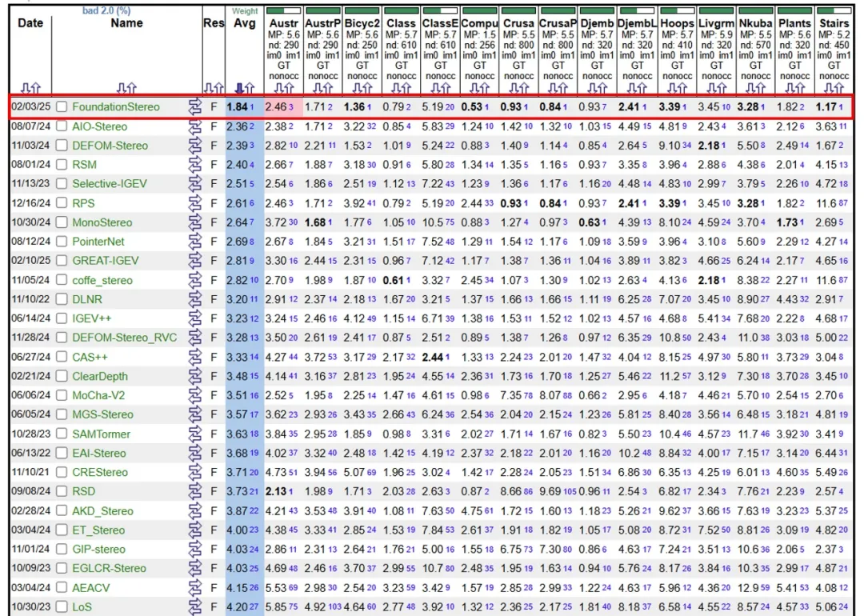Tick the DEFOM-Stereo_RVC checkbox

pos(62,338)
